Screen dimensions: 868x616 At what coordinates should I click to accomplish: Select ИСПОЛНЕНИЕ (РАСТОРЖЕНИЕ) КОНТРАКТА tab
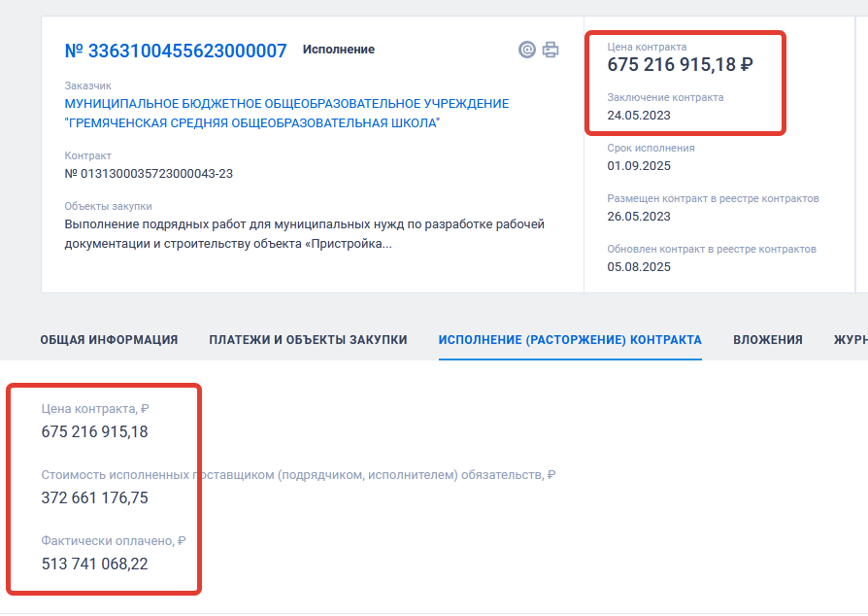pyautogui.click(x=570, y=340)
